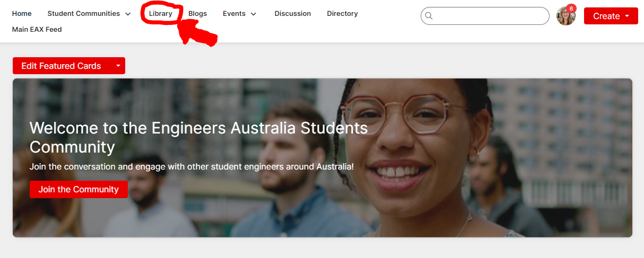The height and width of the screenshot is (258, 644).
Task: Expand the Student Communities chevron
Action: 128,14
